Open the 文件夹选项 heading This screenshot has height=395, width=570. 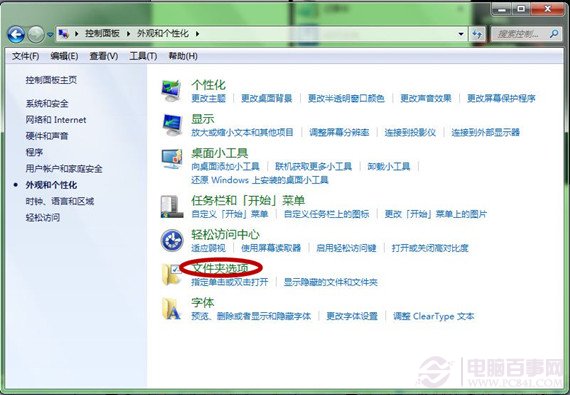click(x=220, y=269)
